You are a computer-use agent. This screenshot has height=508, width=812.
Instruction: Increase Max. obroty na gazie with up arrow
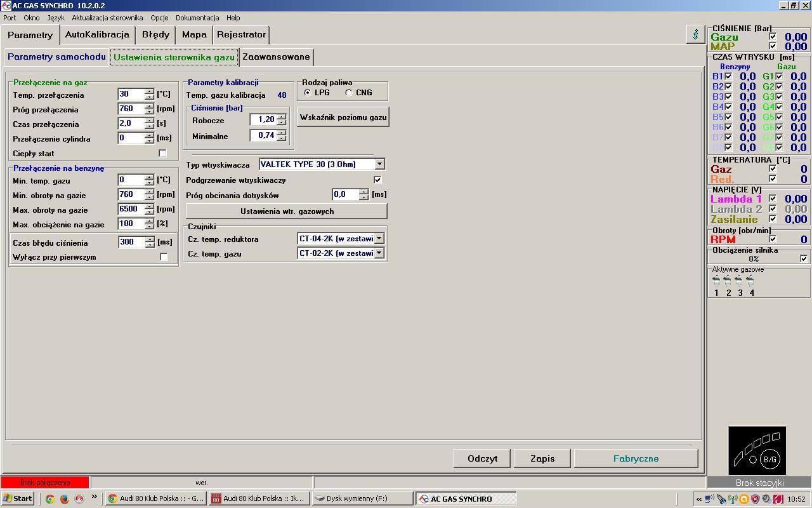[149, 206]
